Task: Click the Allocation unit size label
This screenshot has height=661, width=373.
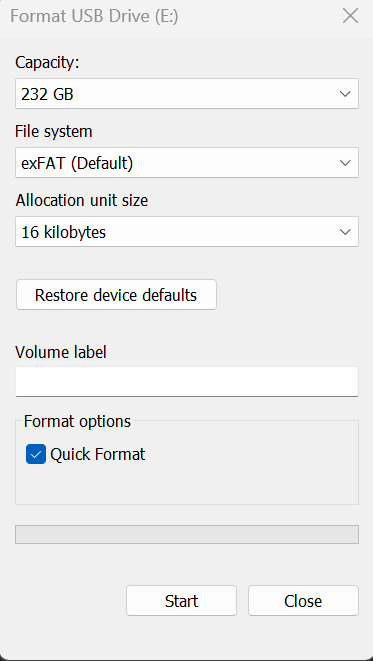Action: [82, 200]
